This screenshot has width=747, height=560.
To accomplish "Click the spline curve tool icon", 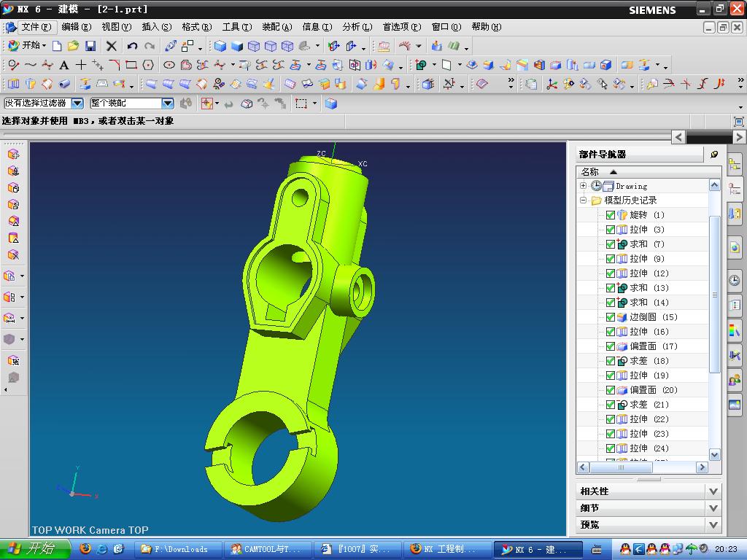I will [x=31, y=65].
